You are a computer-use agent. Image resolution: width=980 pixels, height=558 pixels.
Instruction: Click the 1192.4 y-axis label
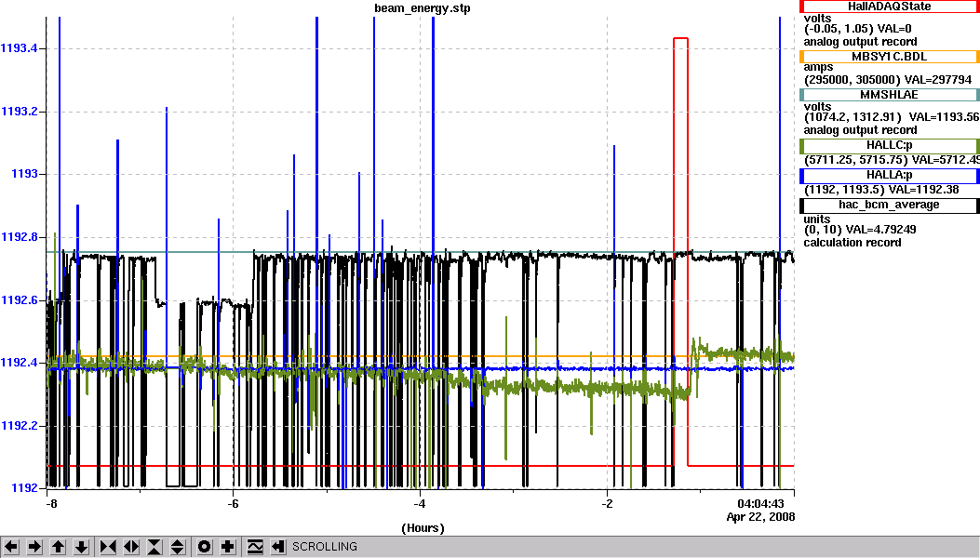tap(19, 363)
